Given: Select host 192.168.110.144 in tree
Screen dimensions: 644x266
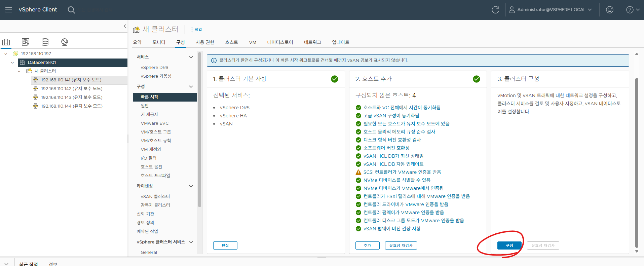Looking at the screenshot, I should click(x=72, y=106).
